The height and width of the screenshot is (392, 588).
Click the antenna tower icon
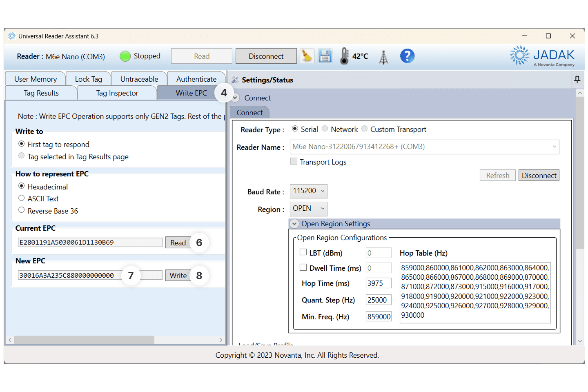click(x=383, y=57)
